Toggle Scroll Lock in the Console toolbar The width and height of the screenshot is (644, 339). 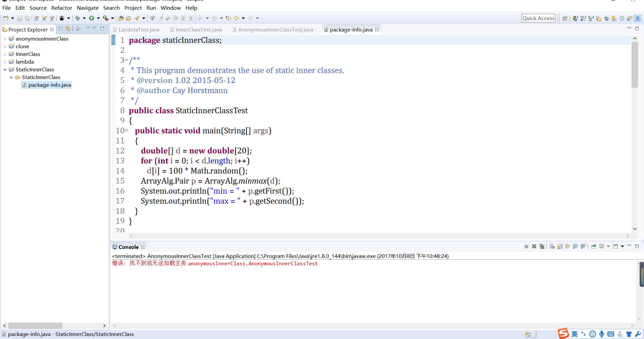coord(560,246)
